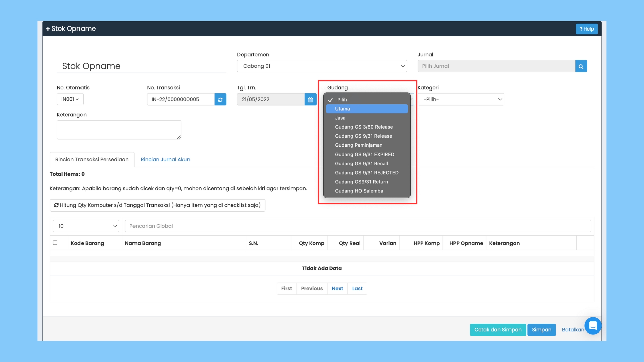Viewport: 644px width, 362px height.
Task: Open Rincian Transaksi Persediaan tab
Action: (92, 160)
